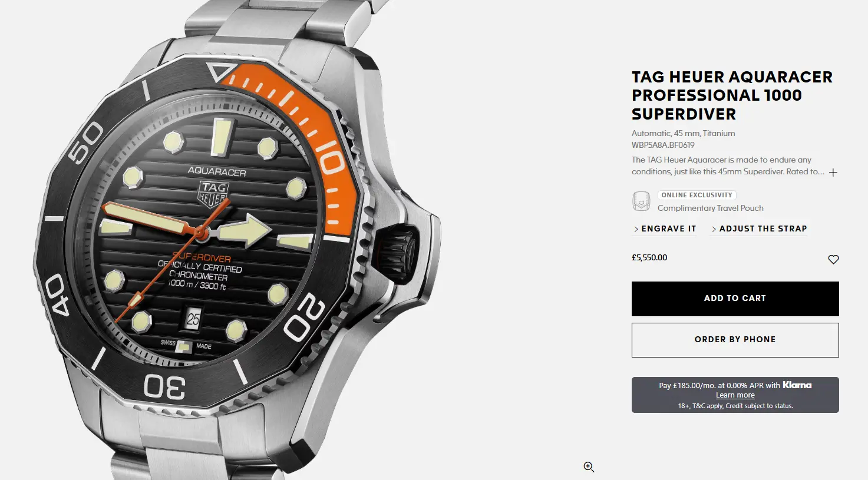Click the Klarna logo
Screen dimensions: 868x480
tap(797, 385)
